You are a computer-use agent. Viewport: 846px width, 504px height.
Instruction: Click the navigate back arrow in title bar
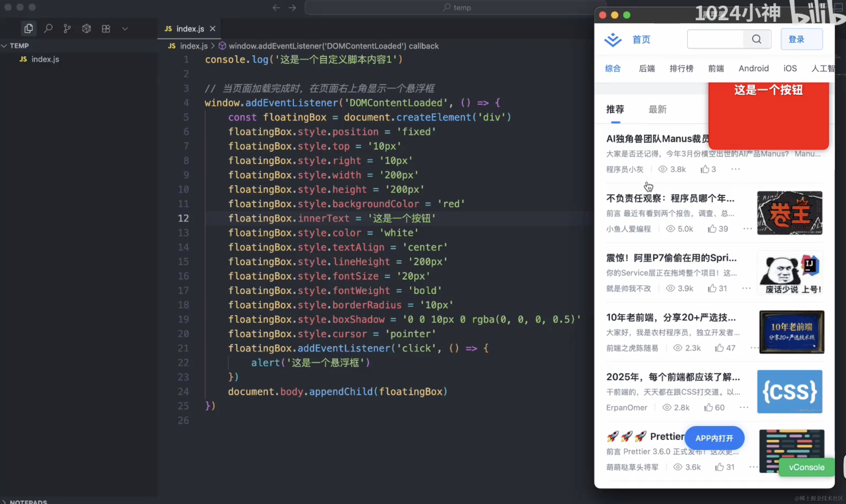pos(276,8)
